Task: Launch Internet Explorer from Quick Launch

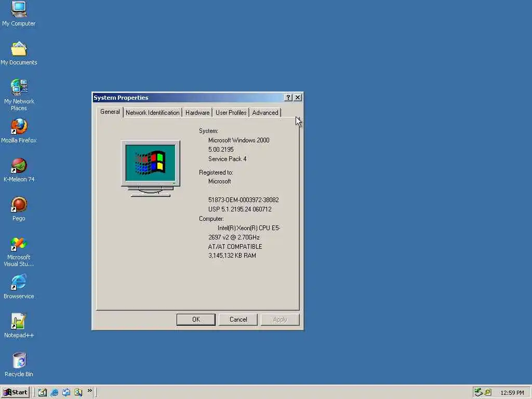Action: (54, 392)
